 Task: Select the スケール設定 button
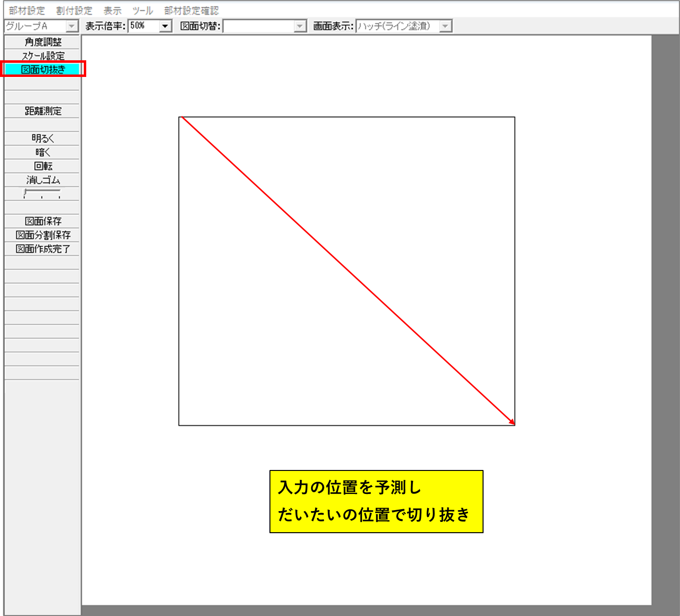tap(43, 56)
